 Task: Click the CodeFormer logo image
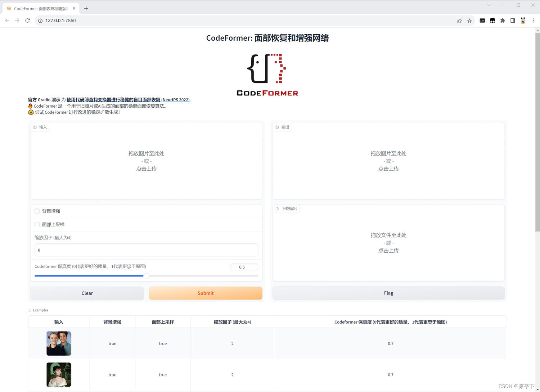(x=267, y=75)
